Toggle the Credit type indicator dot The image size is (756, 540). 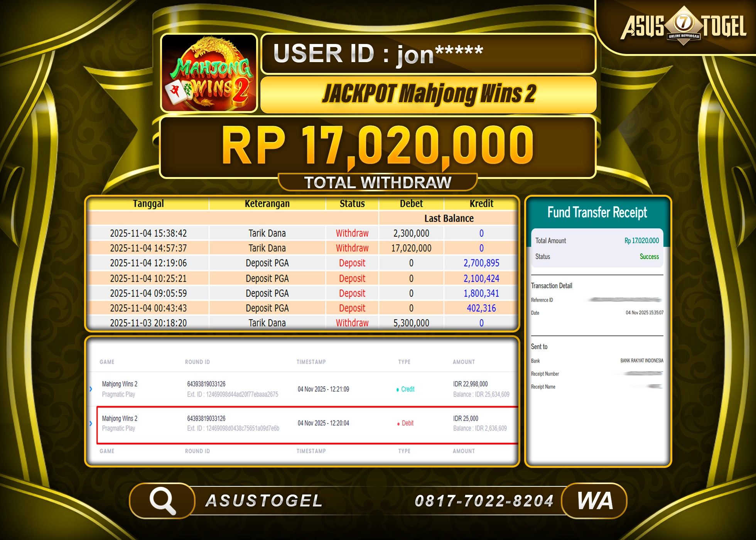(397, 390)
